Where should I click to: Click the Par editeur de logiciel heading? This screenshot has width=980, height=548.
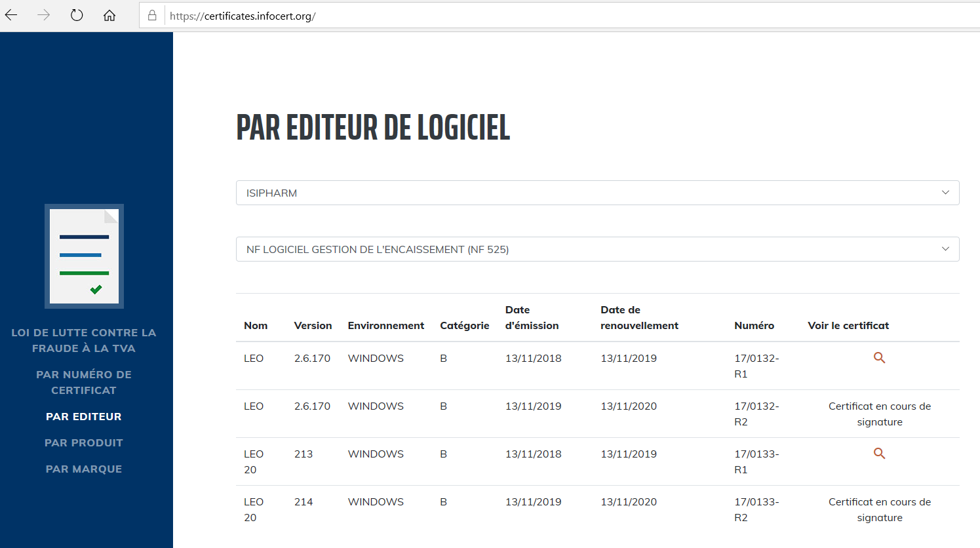coord(373,127)
